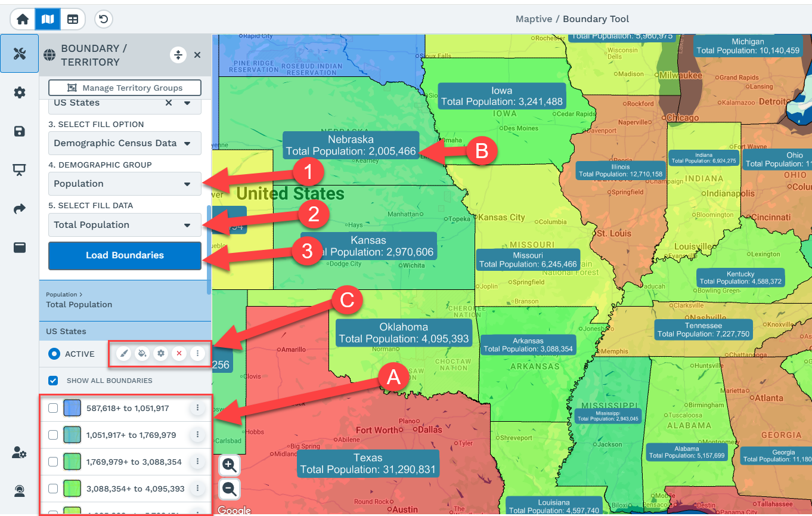Viewport: 812px width, 516px height.
Task: Click the undo/reset circular arrow icon
Action: [x=104, y=19]
